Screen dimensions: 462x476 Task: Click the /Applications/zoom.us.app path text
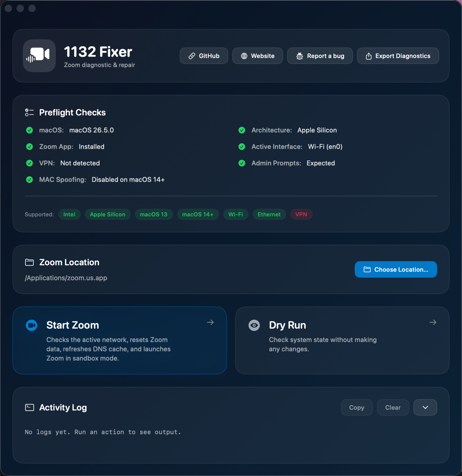click(x=66, y=278)
